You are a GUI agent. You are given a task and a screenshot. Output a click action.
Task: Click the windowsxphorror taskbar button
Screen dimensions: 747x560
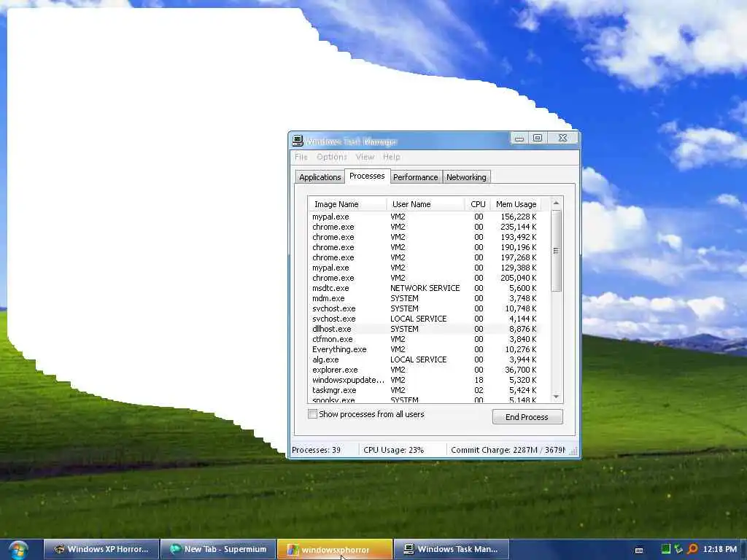tap(335, 549)
